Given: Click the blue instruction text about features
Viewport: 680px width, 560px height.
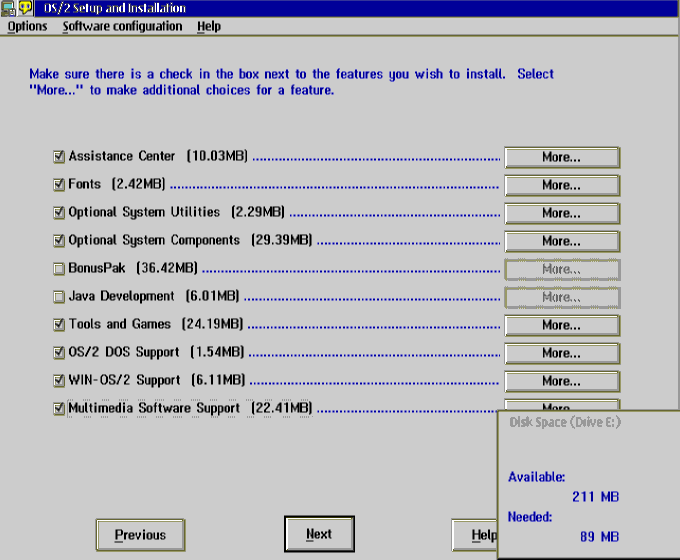Looking at the screenshot, I should tap(291, 82).
